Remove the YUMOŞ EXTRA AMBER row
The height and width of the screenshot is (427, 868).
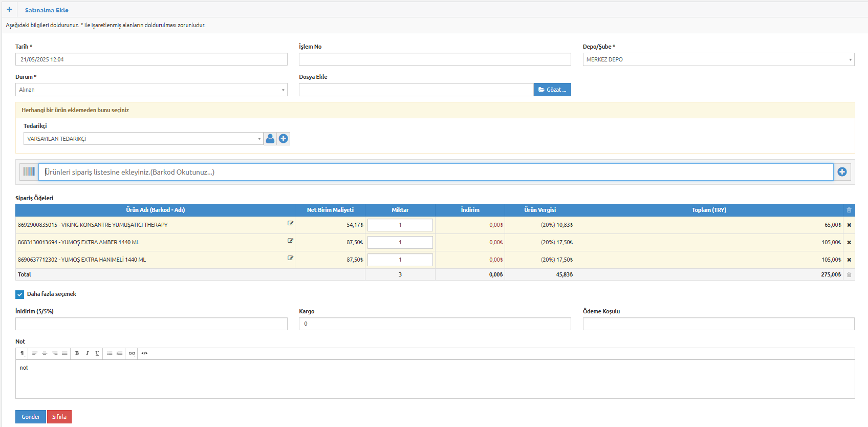point(849,243)
